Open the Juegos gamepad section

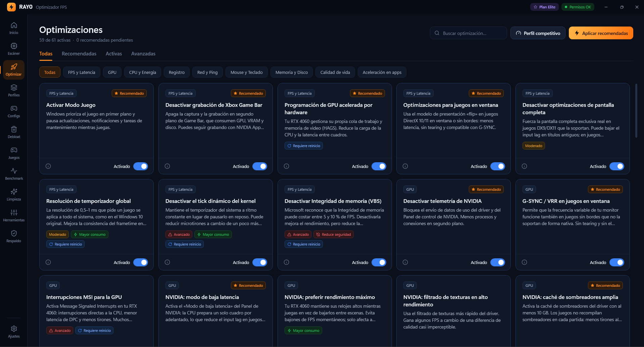pyautogui.click(x=14, y=153)
